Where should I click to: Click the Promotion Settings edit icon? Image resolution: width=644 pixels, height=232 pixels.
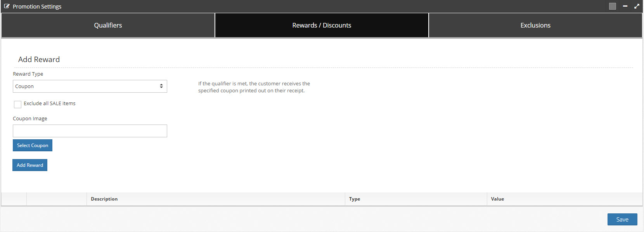(7, 6)
